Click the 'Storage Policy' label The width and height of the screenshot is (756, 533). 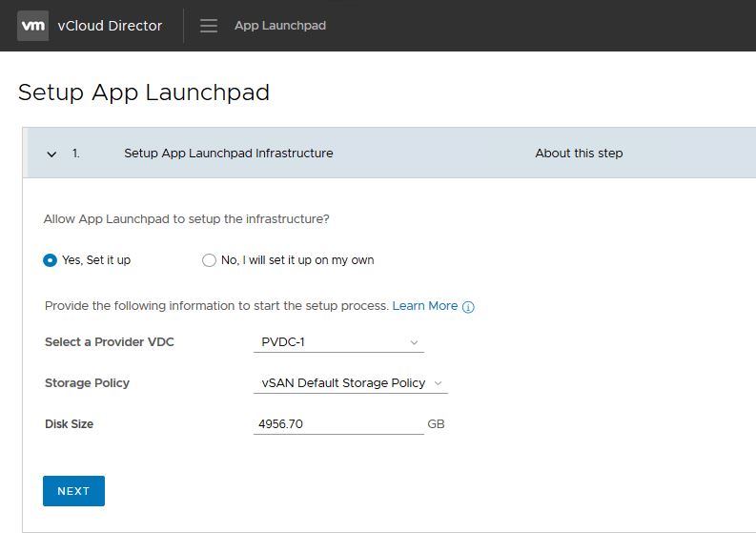tap(88, 383)
